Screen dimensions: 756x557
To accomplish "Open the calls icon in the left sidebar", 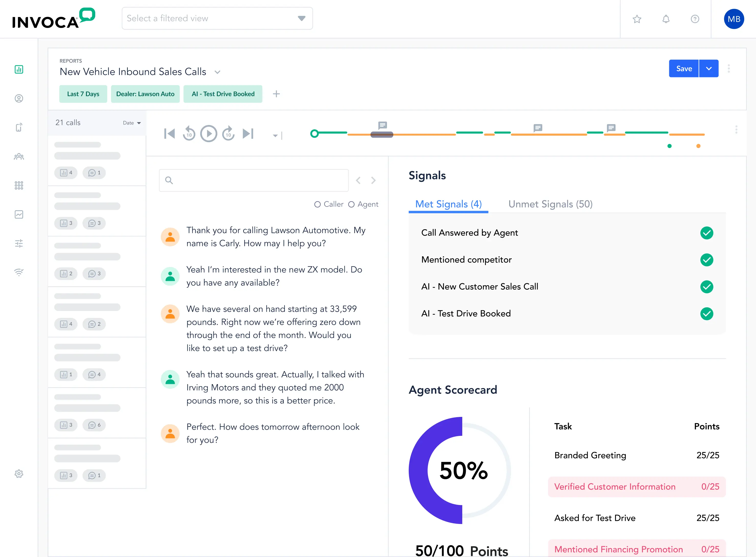I will tap(19, 128).
